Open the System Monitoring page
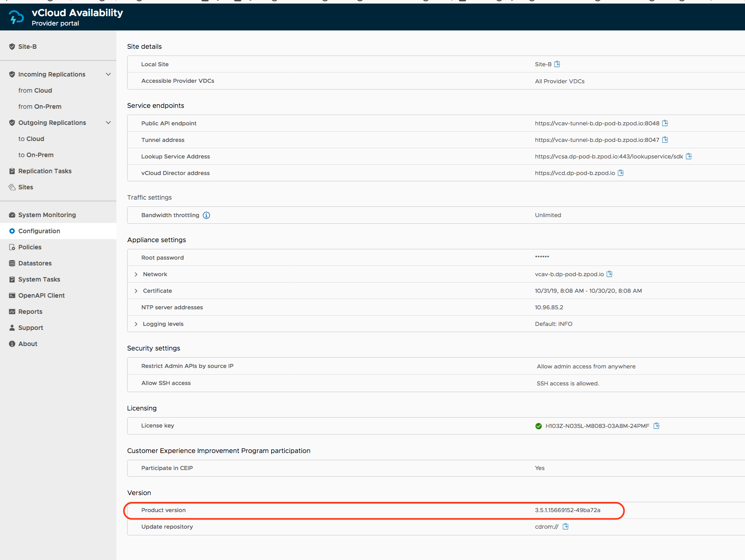This screenshot has height=560, width=745. (47, 215)
